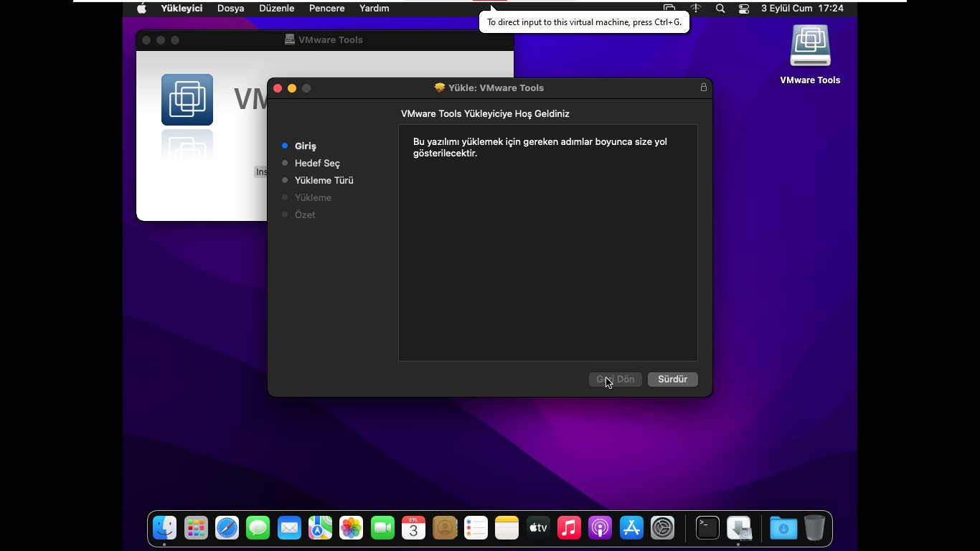Close the installer window with red button
Image resolution: width=980 pixels, height=551 pixels.
(278, 88)
